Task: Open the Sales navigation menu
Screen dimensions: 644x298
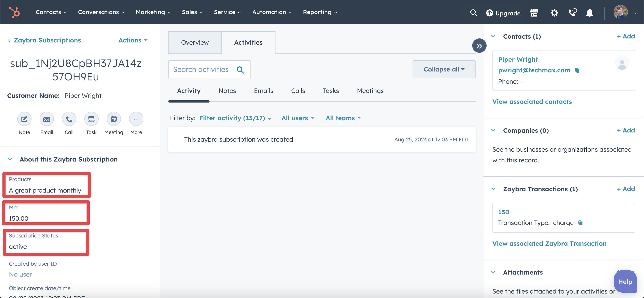Action: point(192,12)
